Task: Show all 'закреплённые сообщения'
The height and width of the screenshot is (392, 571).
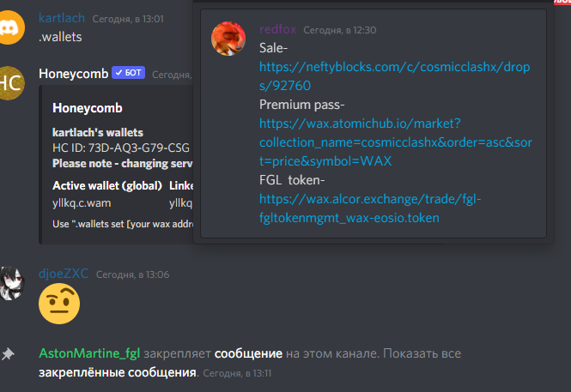Action: point(118,372)
